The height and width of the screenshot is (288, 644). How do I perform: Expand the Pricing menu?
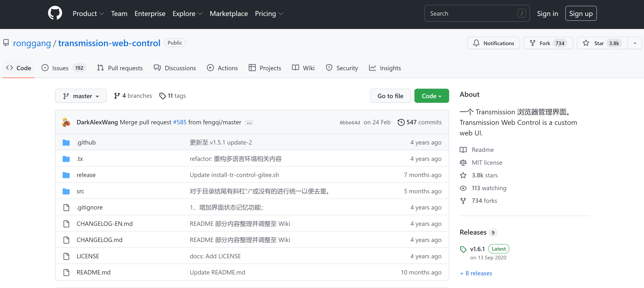(x=269, y=14)
